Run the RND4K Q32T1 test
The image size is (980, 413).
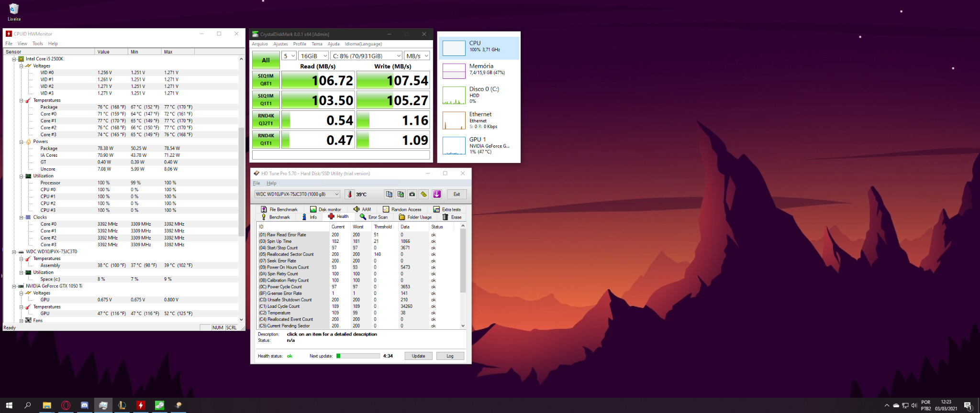point(266,120)
